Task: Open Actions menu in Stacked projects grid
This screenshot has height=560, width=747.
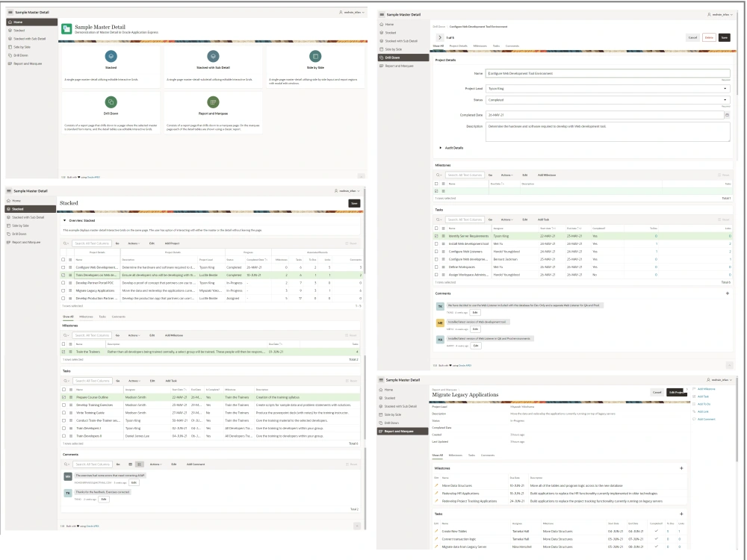Action: point(134,243)
